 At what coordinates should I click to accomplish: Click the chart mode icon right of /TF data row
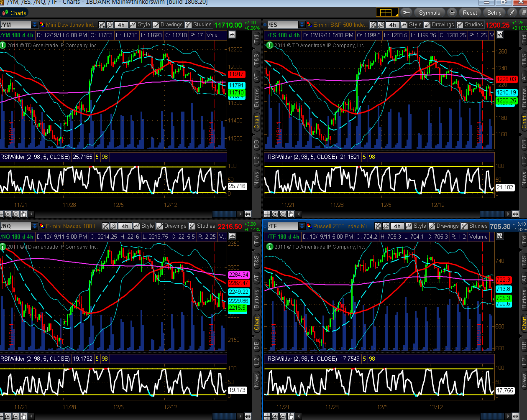tap(500, 237)
